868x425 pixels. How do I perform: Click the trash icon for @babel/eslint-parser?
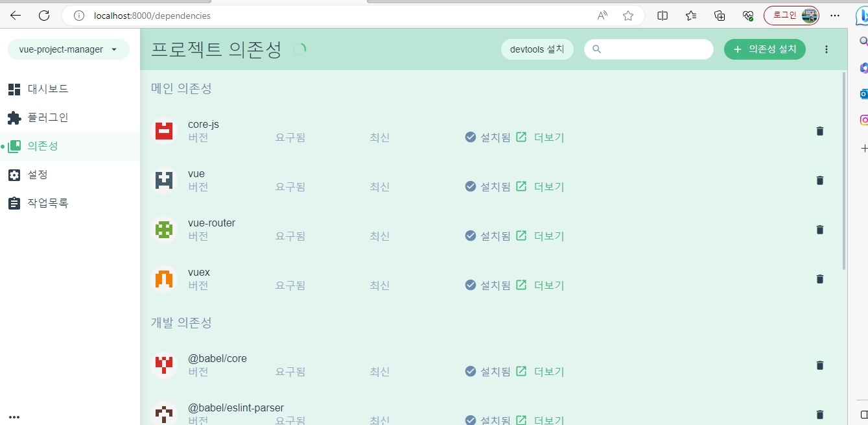tap(819, 415)
